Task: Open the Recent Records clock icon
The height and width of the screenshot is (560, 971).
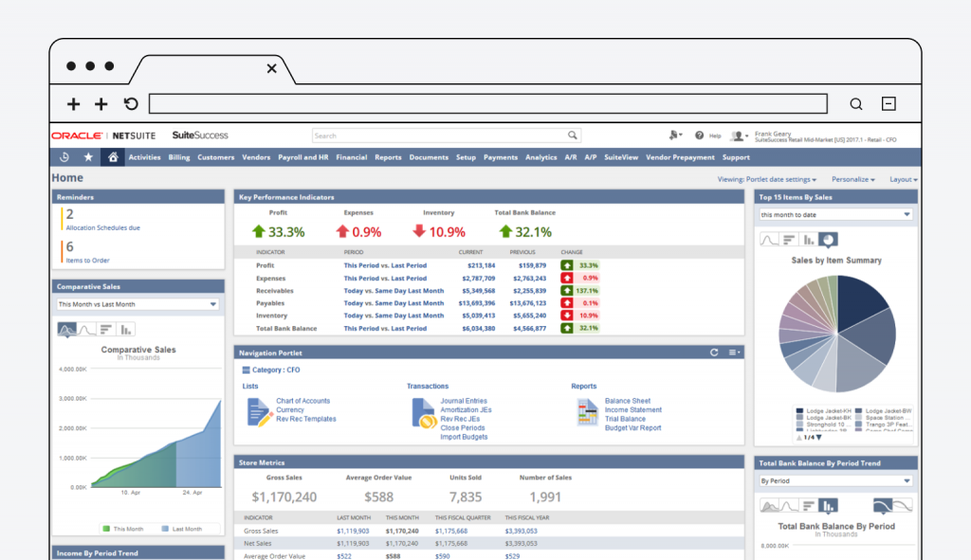Action: pyautogui.click(x=64, y=157)
